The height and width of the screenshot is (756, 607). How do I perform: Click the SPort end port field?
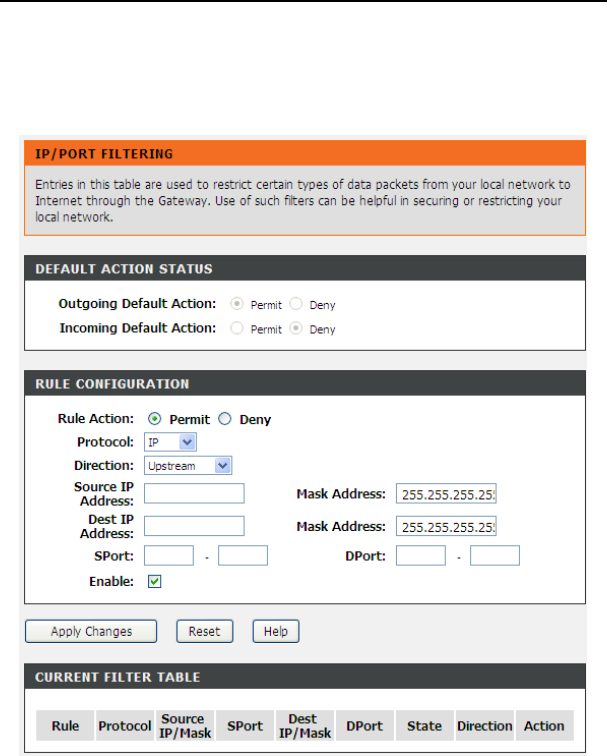pyautogui.click(x=243, y=555)
